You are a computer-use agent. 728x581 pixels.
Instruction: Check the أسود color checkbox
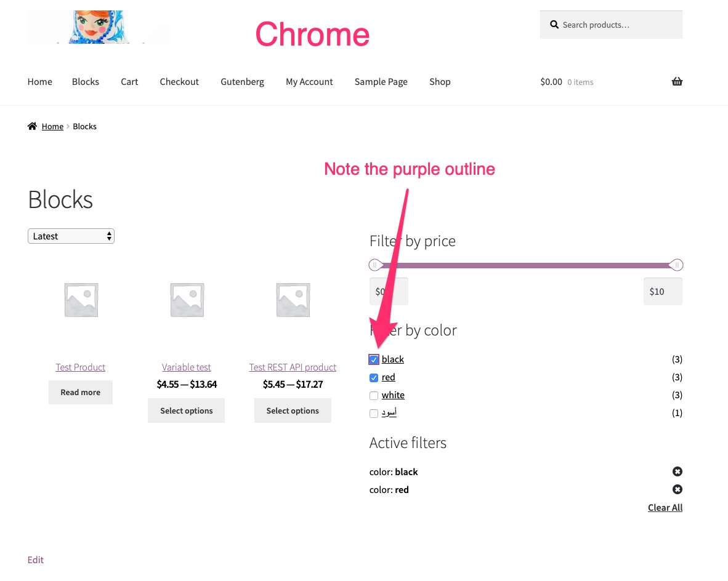pos(374,413)
